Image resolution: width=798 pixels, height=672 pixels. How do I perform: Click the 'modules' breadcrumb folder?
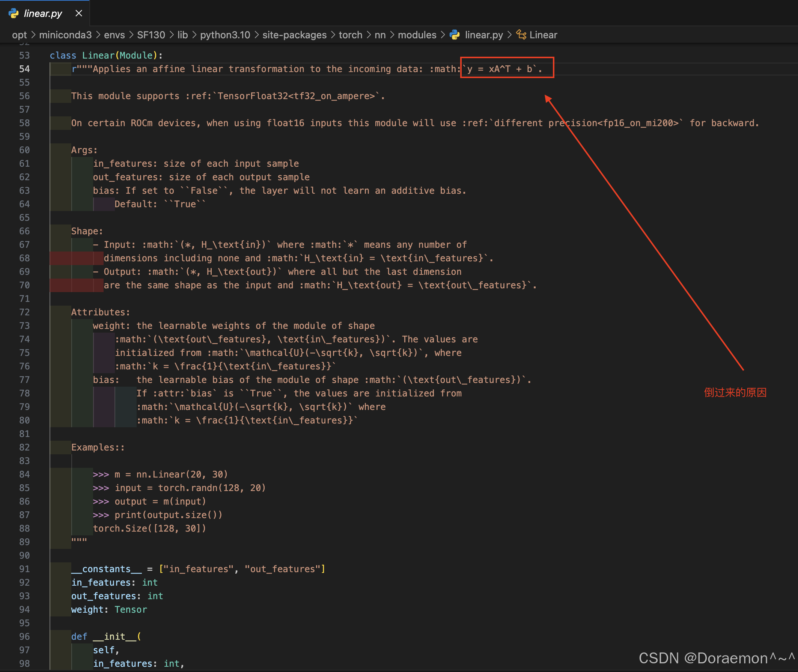click(x=417, y=35)
